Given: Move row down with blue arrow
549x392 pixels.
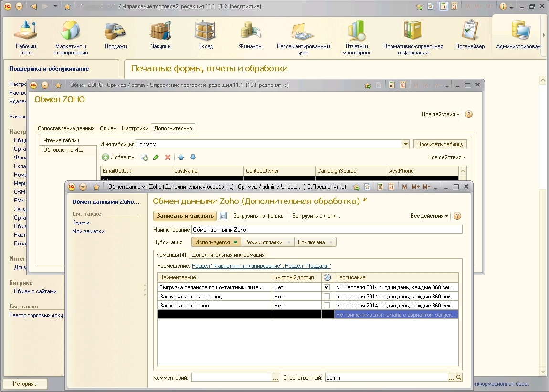Looking at the screenshot, I should (193, 157).
